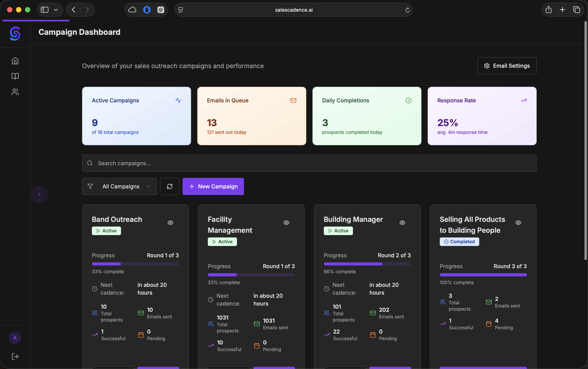Open the browser sidebar options dropdown arrow
The image size is (588, 369).
pyautogui.click(x=56, y=10)
